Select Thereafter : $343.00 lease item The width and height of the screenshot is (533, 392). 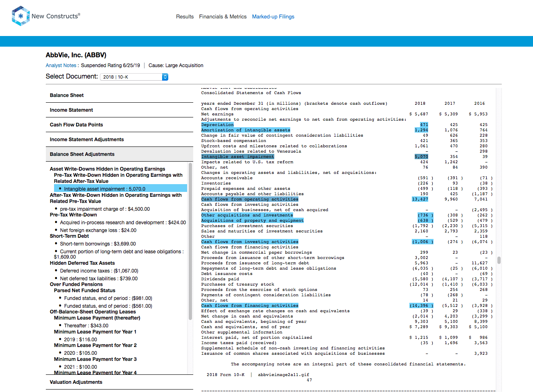tap(86, 326)
